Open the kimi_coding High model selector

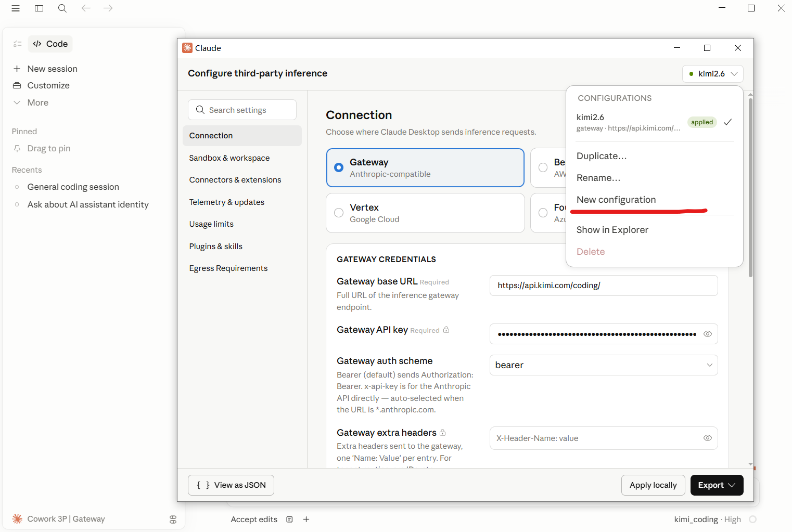707,519
